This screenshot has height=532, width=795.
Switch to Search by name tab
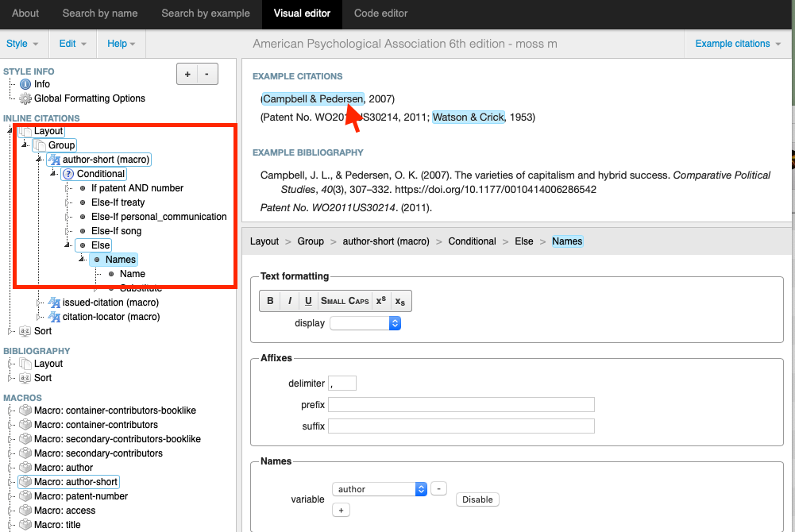[x=100, y=13]
